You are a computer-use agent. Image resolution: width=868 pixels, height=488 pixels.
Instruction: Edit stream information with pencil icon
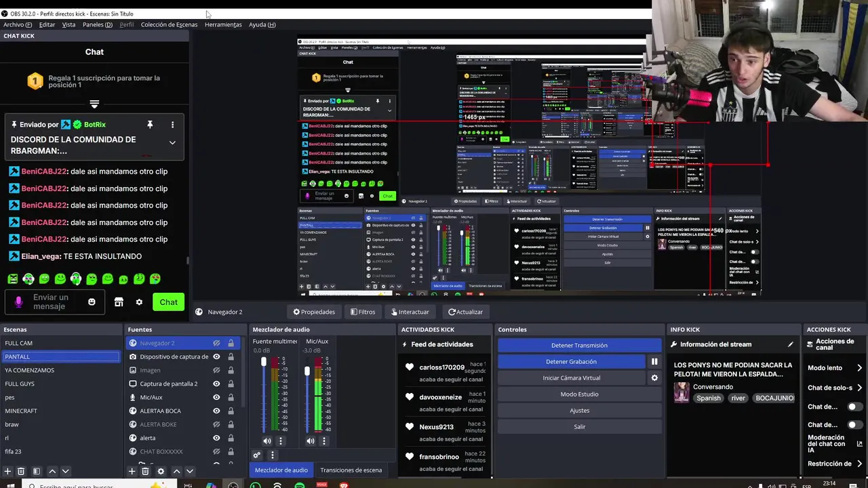[791, 344]
